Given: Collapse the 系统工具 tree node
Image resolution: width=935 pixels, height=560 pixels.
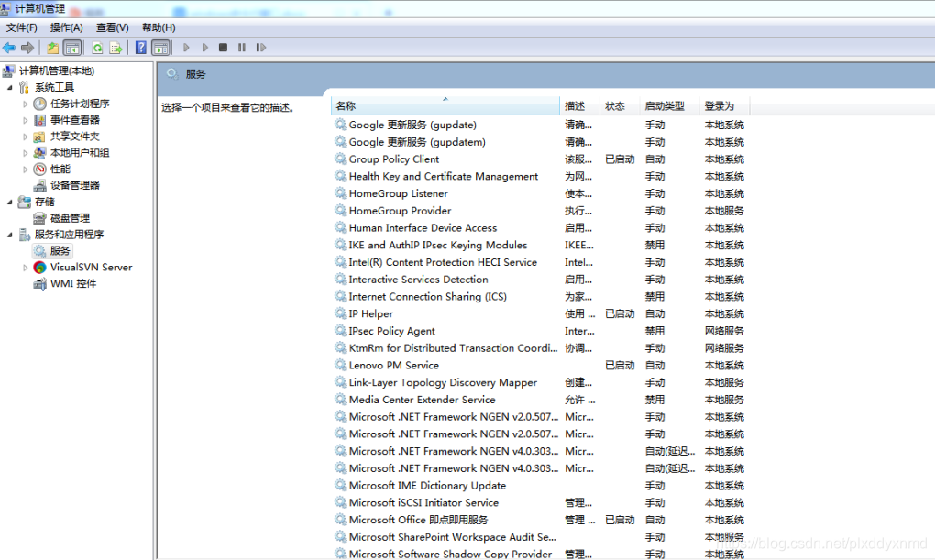Looking at the screenshot, I should [x=9, y=88].
